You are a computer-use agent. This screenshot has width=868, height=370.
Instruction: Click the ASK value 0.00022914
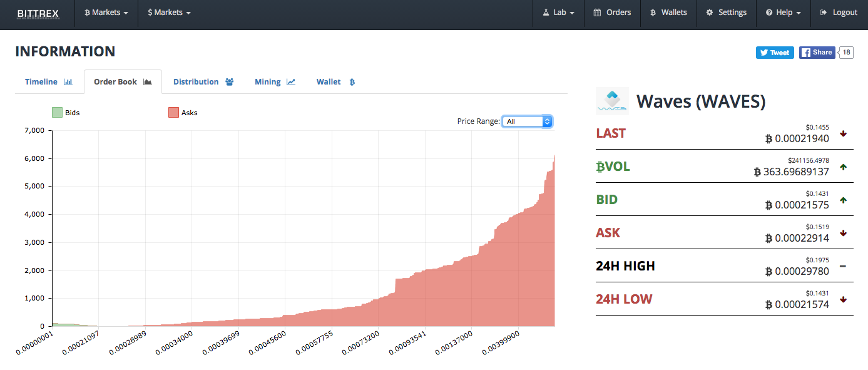(797, 238)
